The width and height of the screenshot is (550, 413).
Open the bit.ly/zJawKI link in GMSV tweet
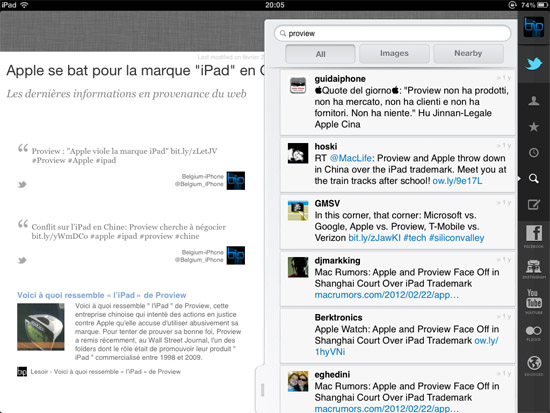tap(374, 238)
